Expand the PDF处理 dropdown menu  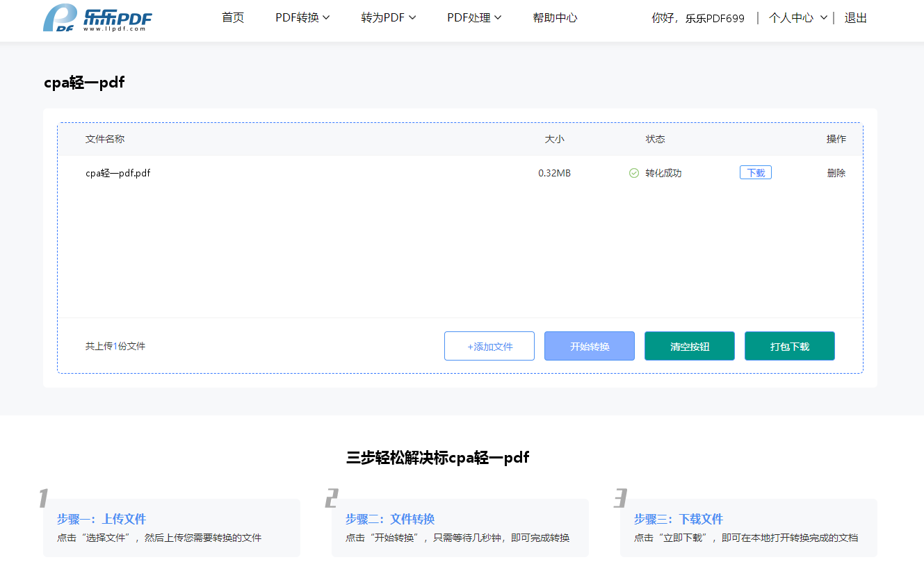click(x=474, y=18)
